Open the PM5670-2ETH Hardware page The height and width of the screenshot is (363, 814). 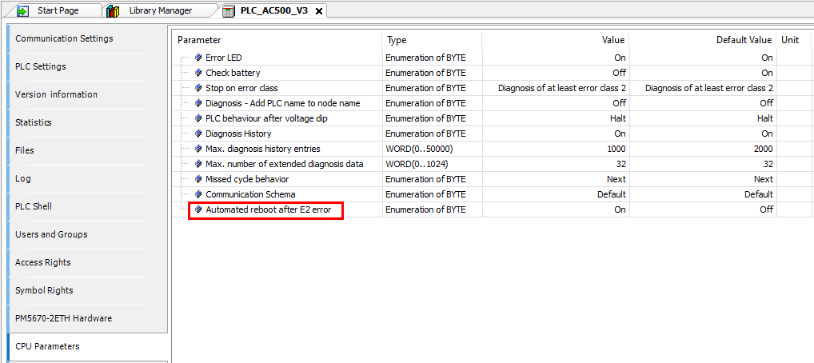pyautogui.click(x=63, y=318)
